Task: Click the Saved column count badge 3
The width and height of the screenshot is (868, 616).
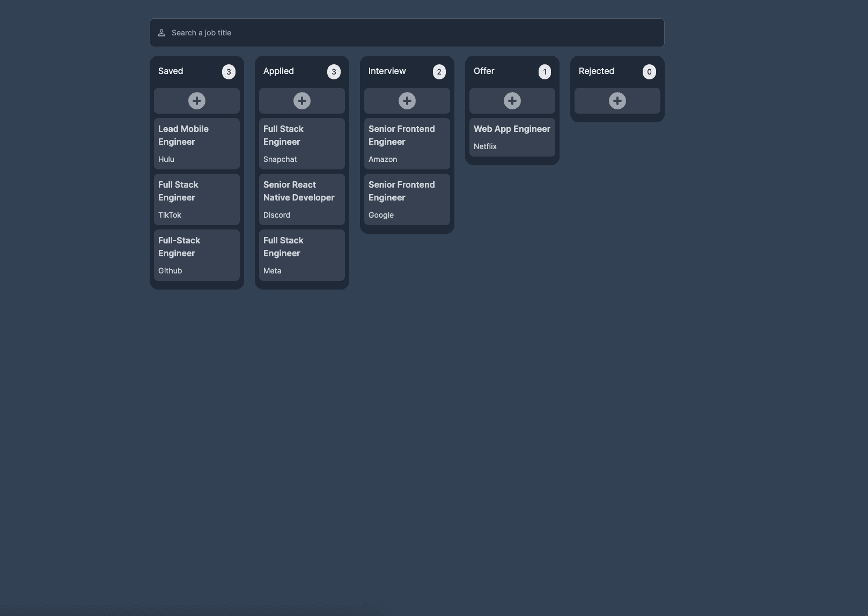Action: point(229,72)
